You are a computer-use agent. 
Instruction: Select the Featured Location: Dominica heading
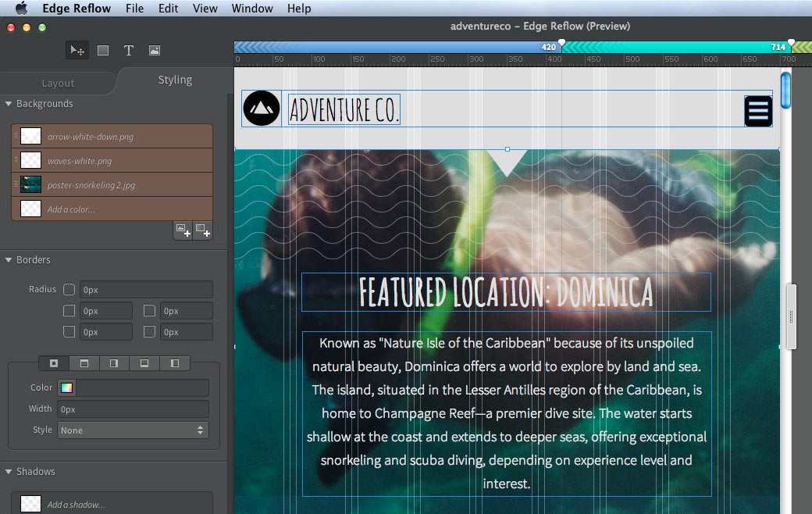pyautogui.click(x=506, y=292)
